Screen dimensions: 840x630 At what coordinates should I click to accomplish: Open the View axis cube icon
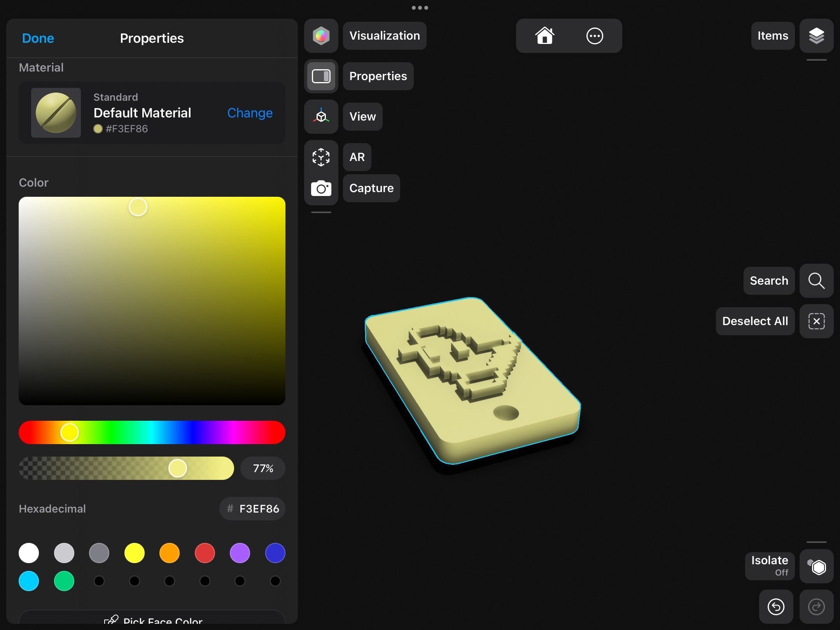pyautogui.click(x=321, y=116)
